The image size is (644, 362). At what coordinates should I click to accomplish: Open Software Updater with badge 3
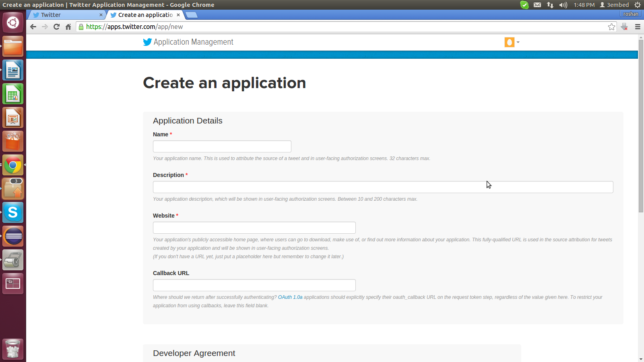[x=13, y=189]
